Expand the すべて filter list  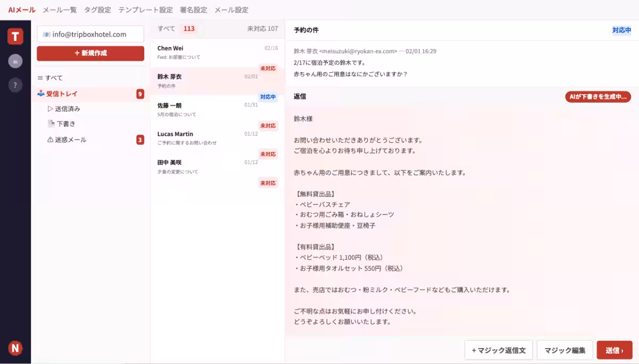click(53, 77)
